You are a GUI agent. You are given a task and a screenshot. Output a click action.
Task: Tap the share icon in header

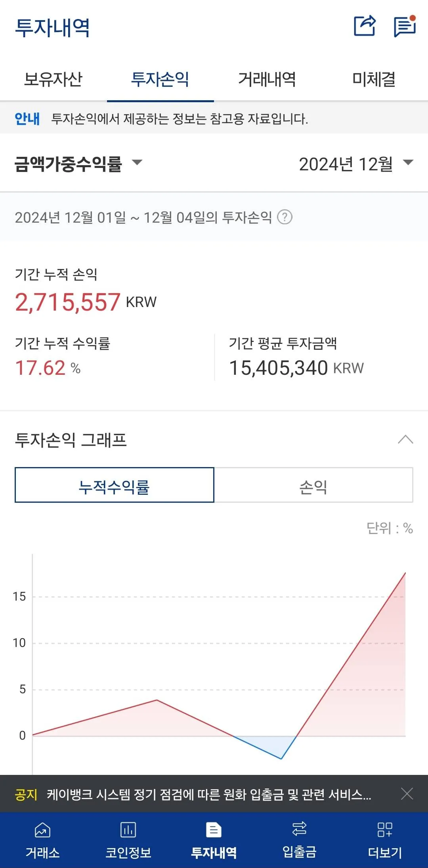[x=364, y=26]
